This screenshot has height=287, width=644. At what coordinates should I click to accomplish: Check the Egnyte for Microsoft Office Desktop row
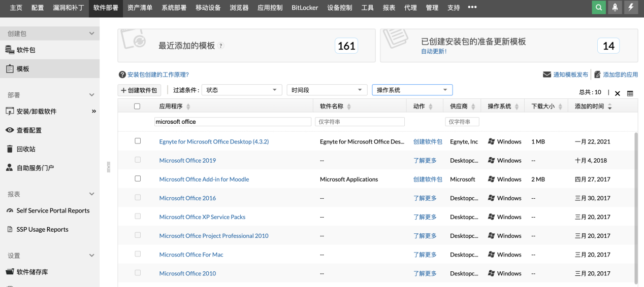click(138, 141)
